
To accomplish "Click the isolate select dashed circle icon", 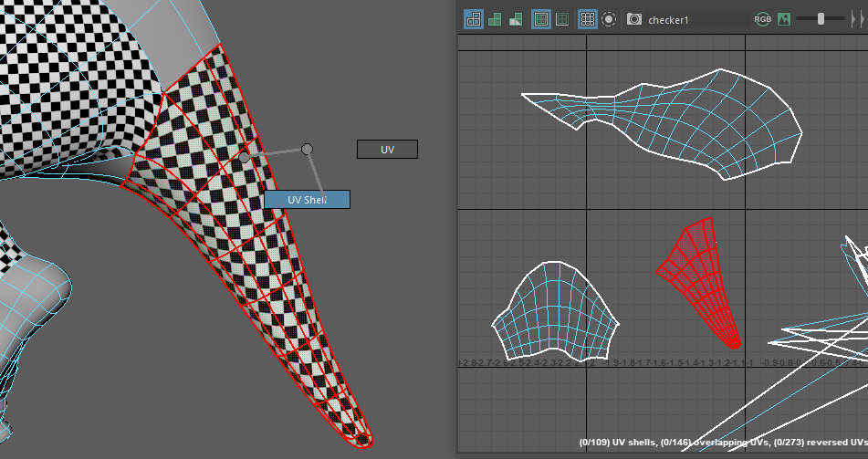I will [609, 19].
